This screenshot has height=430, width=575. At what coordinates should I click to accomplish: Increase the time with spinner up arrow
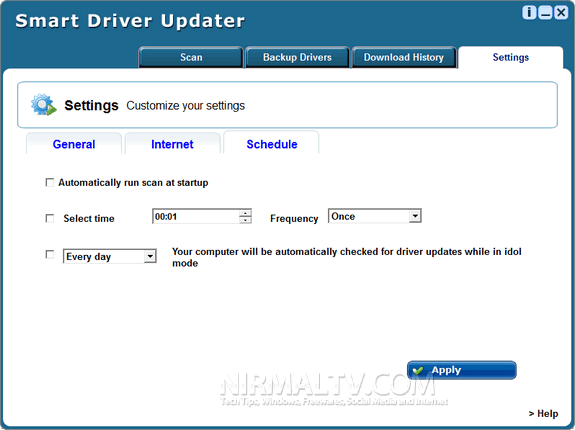[x=245, y=213]
